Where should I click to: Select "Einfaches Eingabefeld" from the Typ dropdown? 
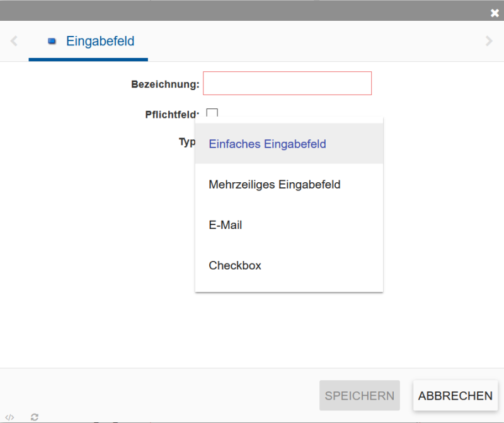click(x=267, y=144)
